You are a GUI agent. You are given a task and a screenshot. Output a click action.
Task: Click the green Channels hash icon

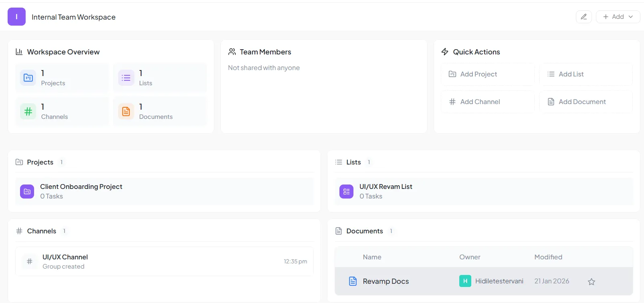click(28, 111)
